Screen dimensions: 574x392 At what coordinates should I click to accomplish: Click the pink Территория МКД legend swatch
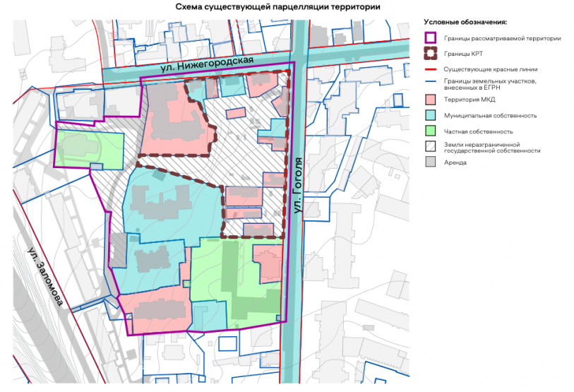[x=431, y=100]
